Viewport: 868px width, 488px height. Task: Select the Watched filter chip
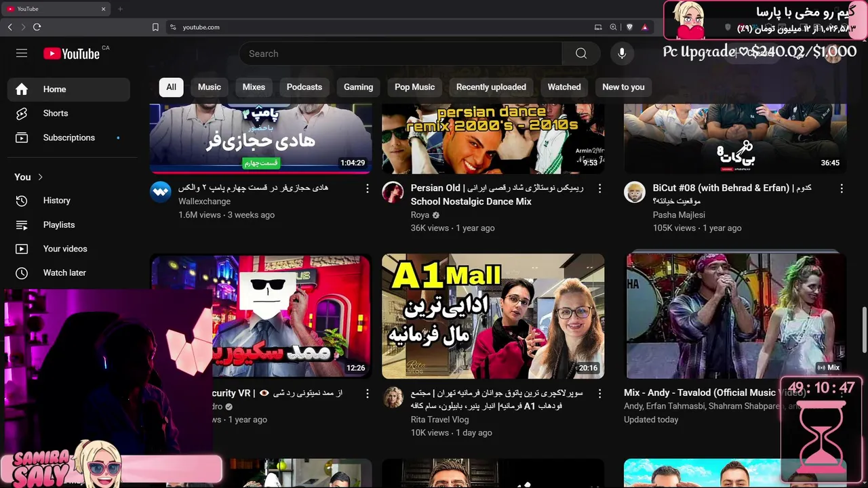tap(564, 87)
